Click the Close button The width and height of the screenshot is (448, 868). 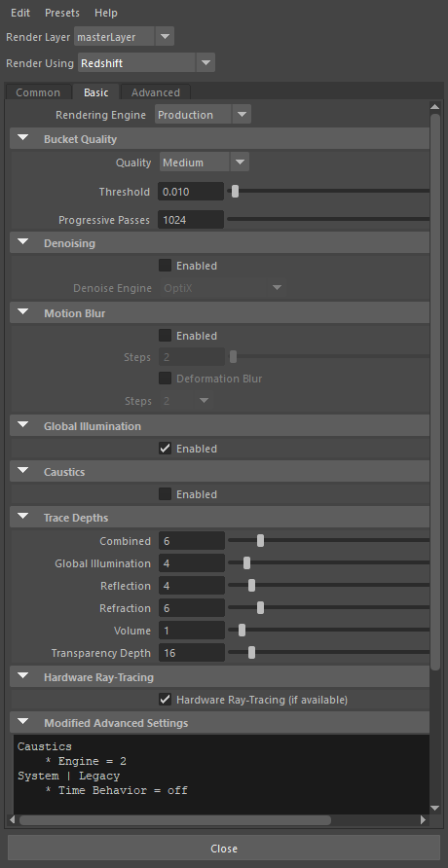224,849
